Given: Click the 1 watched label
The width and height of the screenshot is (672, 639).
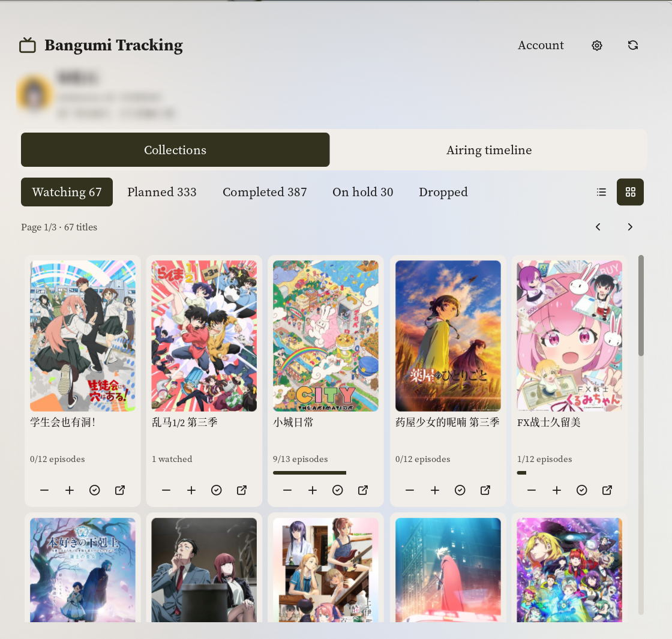Looking at the screenshot, I should tap(172, 459).
